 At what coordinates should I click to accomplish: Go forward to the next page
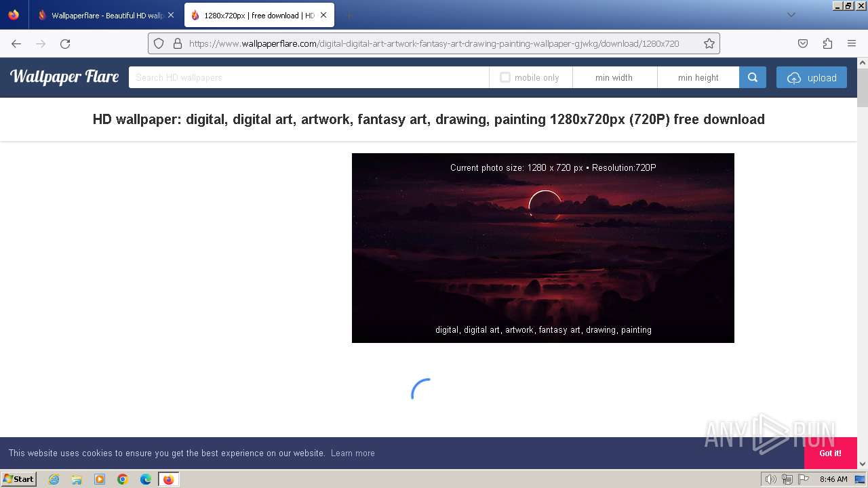coord(41,43)
